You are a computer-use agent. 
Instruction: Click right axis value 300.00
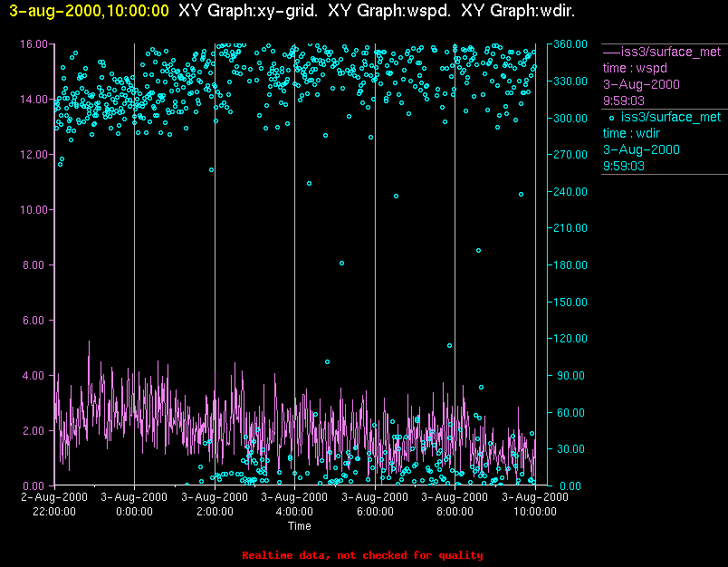pos(570,118)
